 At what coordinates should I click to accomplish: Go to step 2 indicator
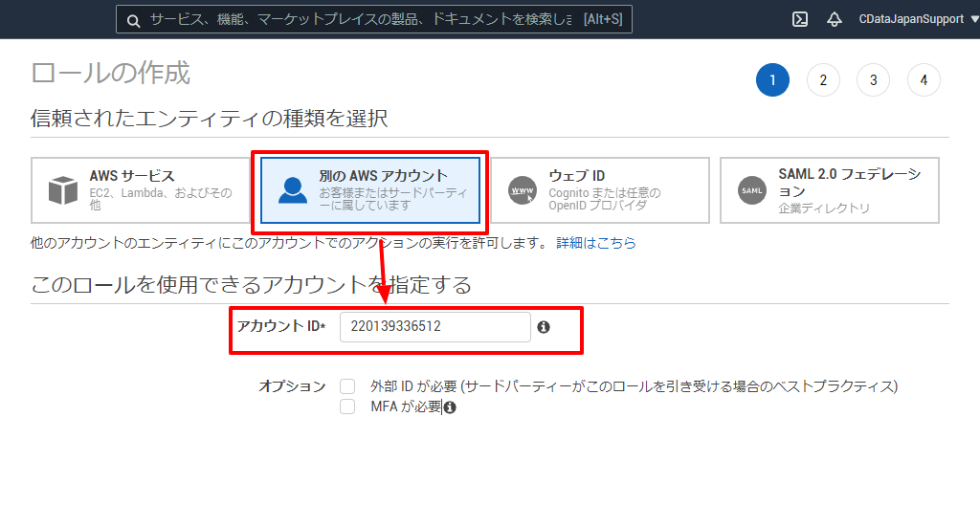click(x=823, y=80)
